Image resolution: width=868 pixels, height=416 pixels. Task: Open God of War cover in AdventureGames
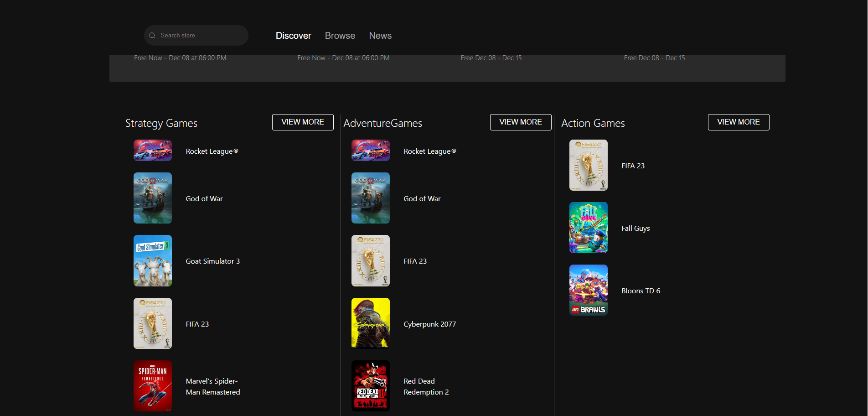(371, 198)
